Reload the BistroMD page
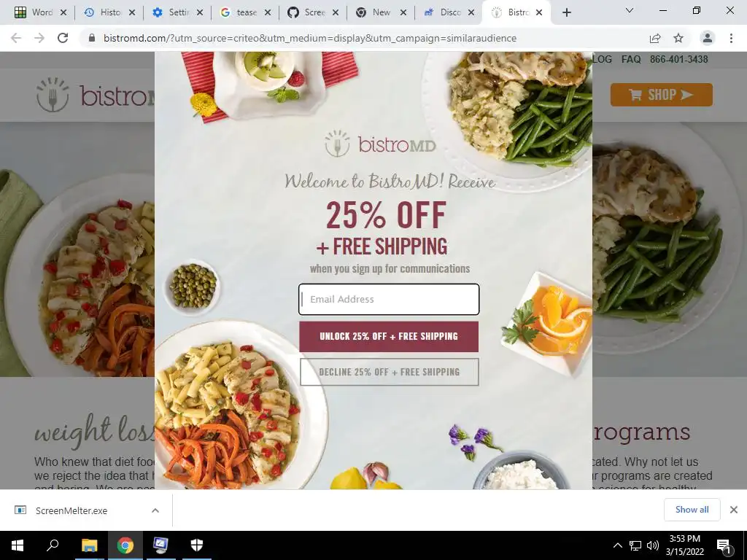Image resolution: width=747 pixels, height=560 pixels. (63, 38)
